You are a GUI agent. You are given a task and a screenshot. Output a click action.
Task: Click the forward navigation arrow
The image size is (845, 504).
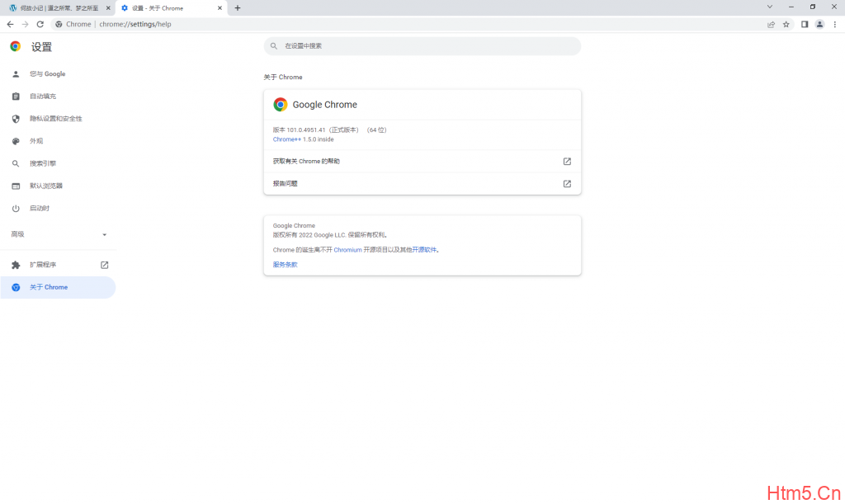click(25, 24)
